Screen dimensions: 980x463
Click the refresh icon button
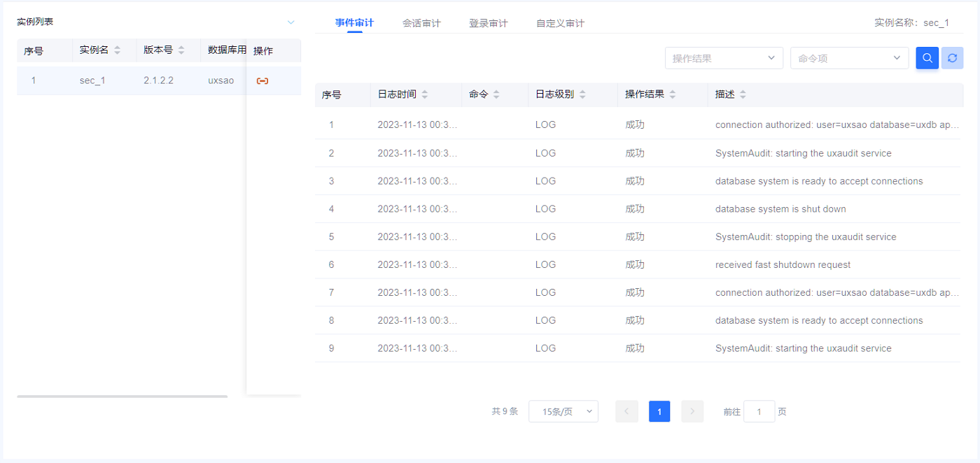pos(952,58)
